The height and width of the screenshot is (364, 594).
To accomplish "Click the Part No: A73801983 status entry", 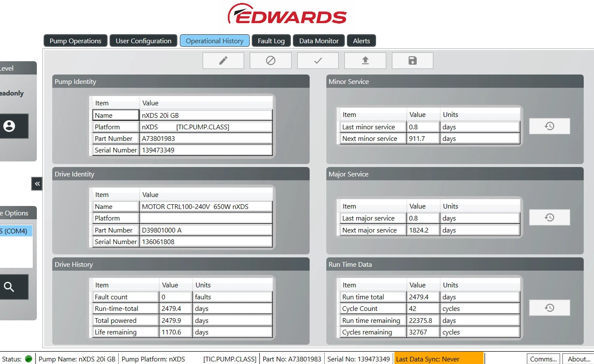I will [x=292, y=359].
